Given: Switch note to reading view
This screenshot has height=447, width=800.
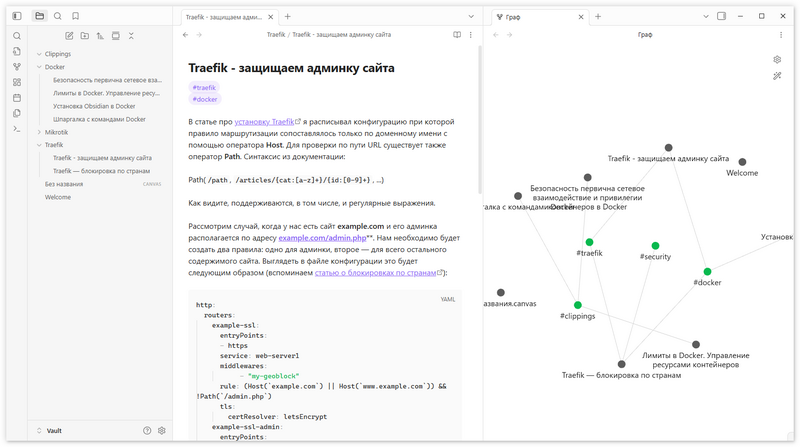Looking at the screenshot, I should 457,35.
